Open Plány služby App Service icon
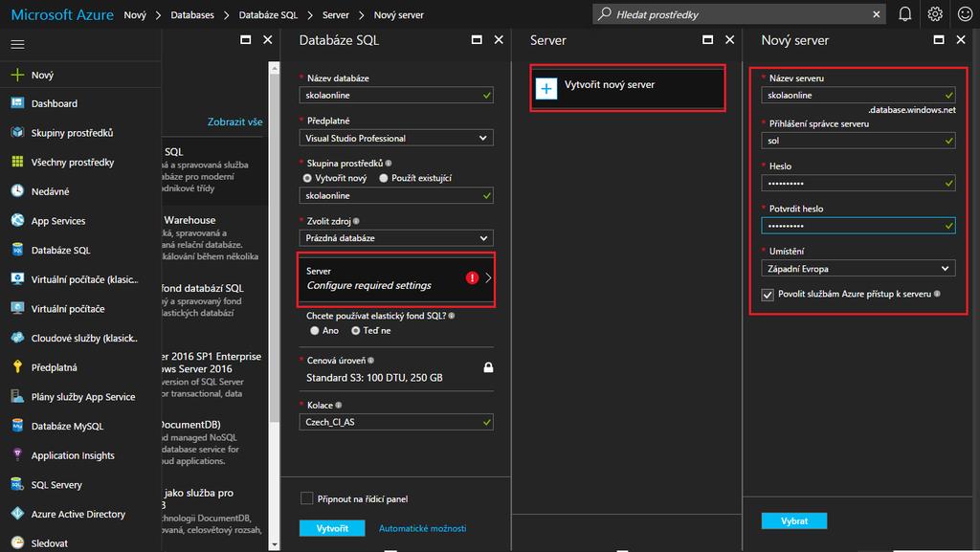The width and height of the screenshot is (980, 552). (17, 396)
